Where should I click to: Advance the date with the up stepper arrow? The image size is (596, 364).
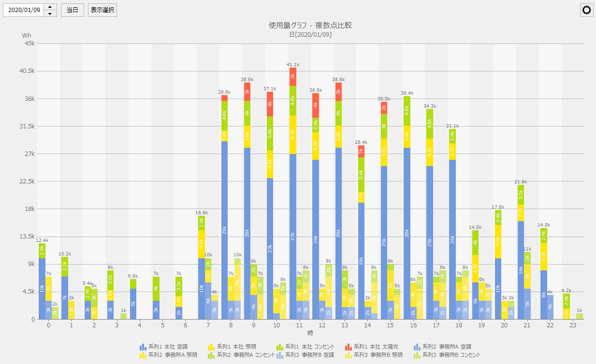point(49,7)
